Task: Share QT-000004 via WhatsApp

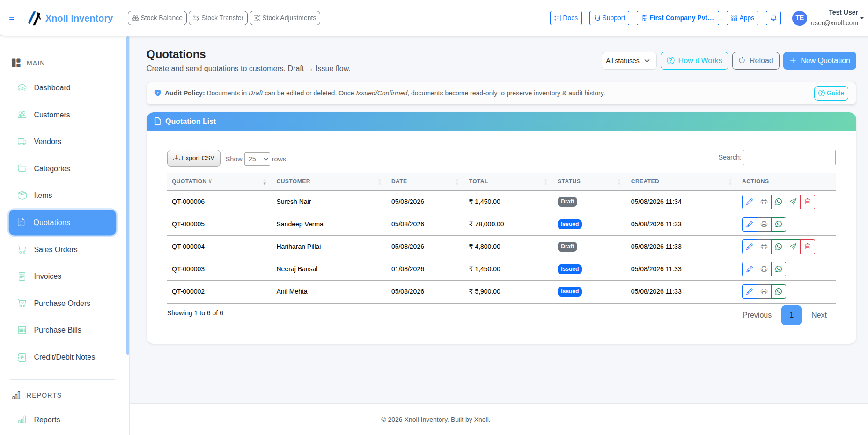Action: tap(779, 246)
